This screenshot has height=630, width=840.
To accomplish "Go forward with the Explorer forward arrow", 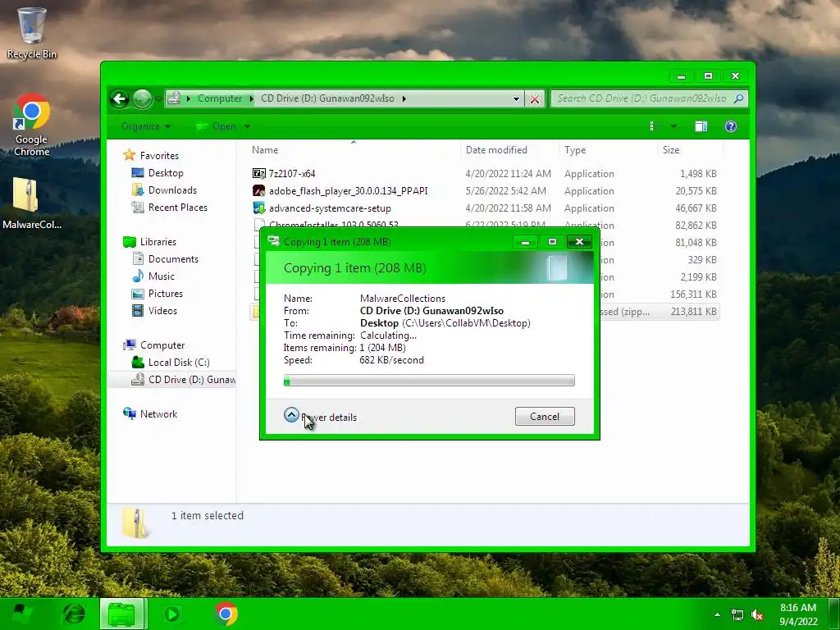I will 142,98.
